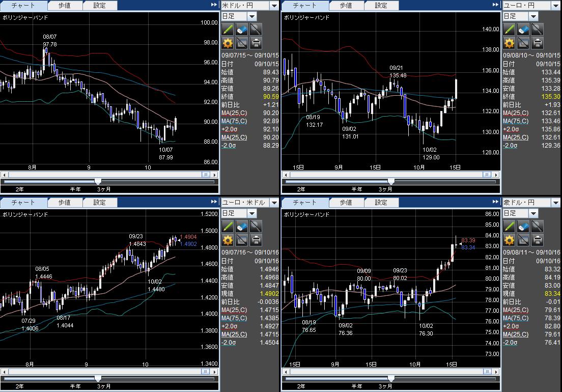562x392 pixels.
Task: Switch to 歩値 tab in USD/JPY chart
Action: click(65, 6)
